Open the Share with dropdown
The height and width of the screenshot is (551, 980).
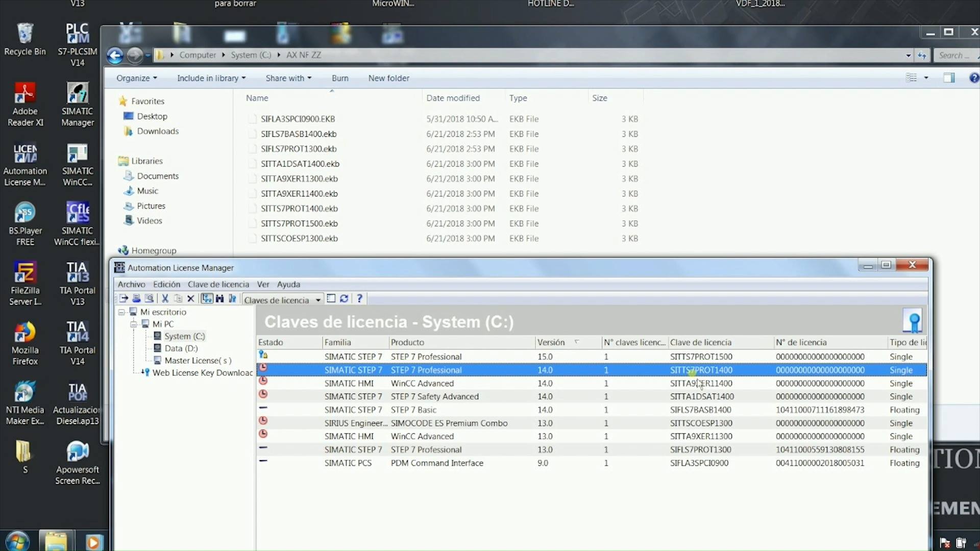(x=288, y=78)
